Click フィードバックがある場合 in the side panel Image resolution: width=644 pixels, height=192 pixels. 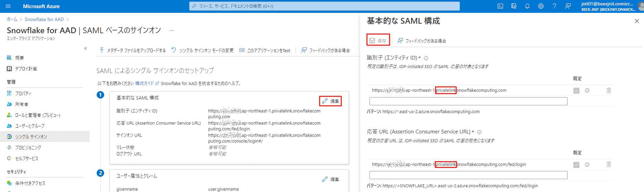tap(422, 41)
